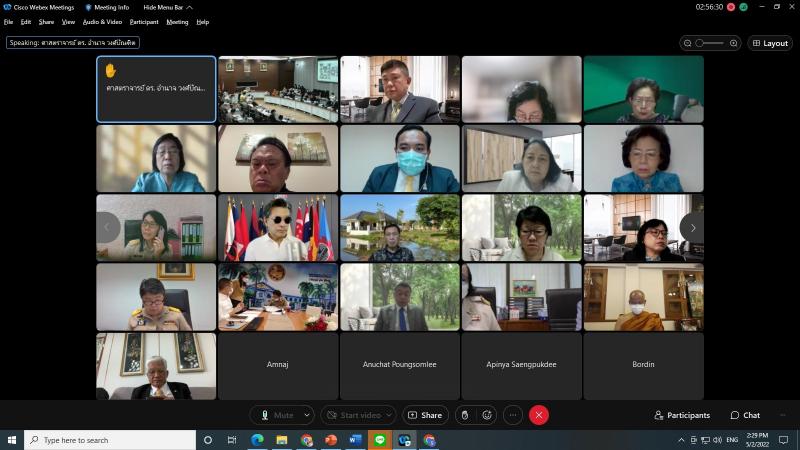
Task: Select the speaker tile with raised hand
Action: tap(156, 89)
